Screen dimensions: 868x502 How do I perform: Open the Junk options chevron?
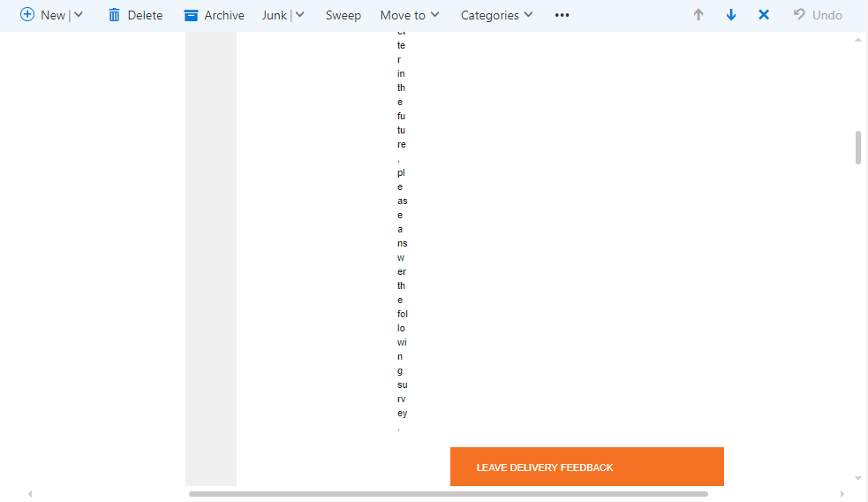pyautogui.click(x=300, y=15)
